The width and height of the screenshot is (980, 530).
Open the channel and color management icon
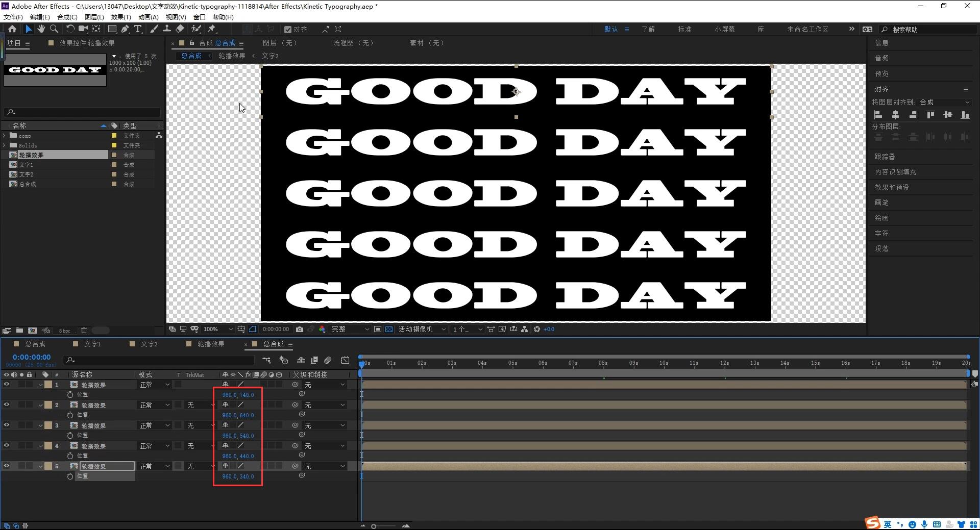(322, 330)
